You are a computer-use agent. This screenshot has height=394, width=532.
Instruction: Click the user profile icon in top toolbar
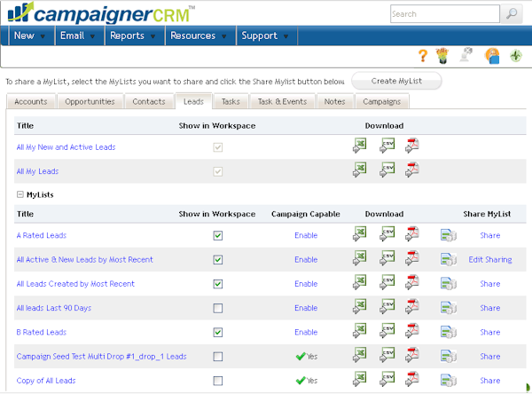point(492,56)
